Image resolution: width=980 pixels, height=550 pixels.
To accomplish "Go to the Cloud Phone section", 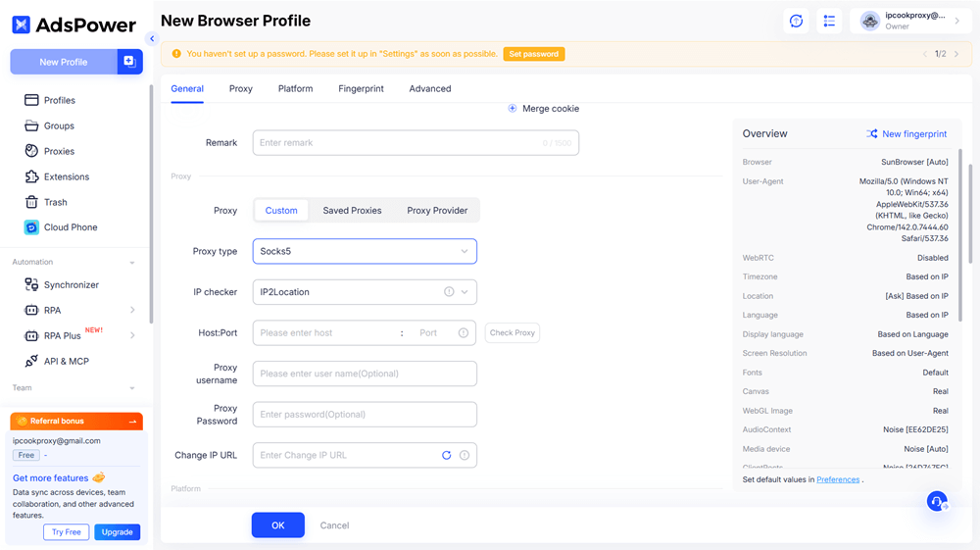I will pos(70,227).
